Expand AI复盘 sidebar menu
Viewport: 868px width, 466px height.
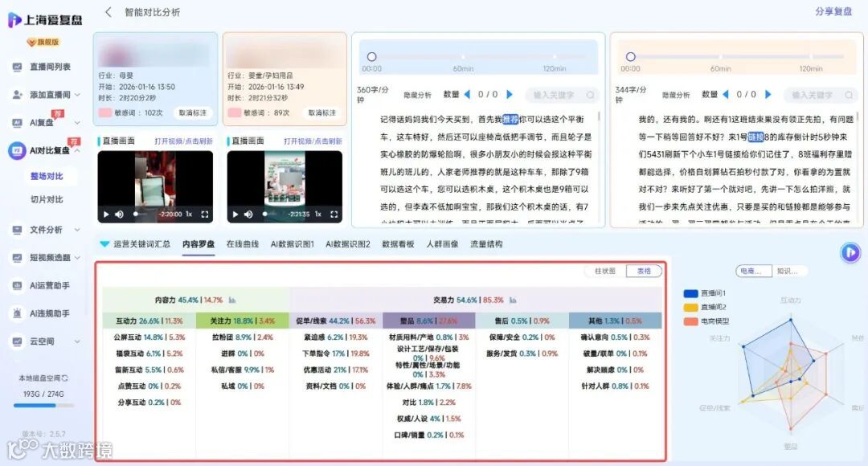pos(77,122)
